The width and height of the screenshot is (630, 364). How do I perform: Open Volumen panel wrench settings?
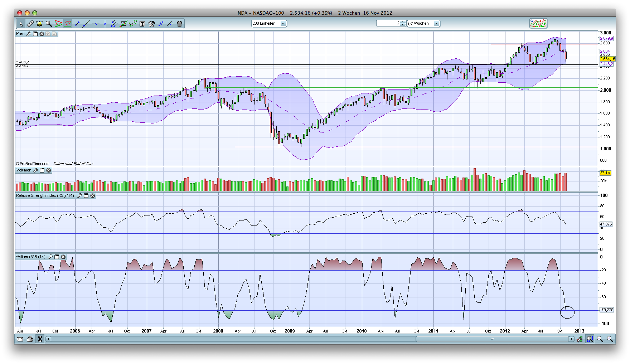(36, 170)
